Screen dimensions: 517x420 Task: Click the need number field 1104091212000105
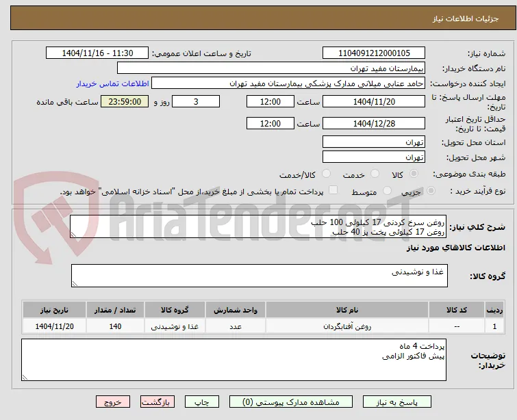tap(374, 53)
